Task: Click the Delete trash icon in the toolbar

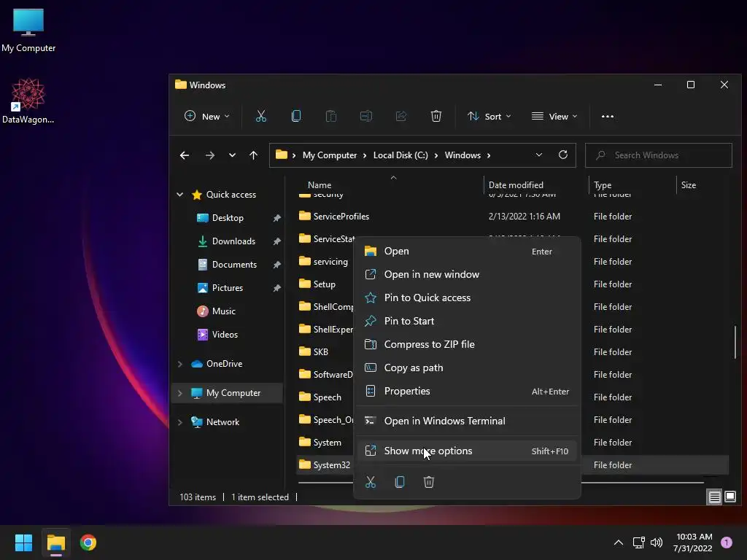Action: click(x=436, y=116)
